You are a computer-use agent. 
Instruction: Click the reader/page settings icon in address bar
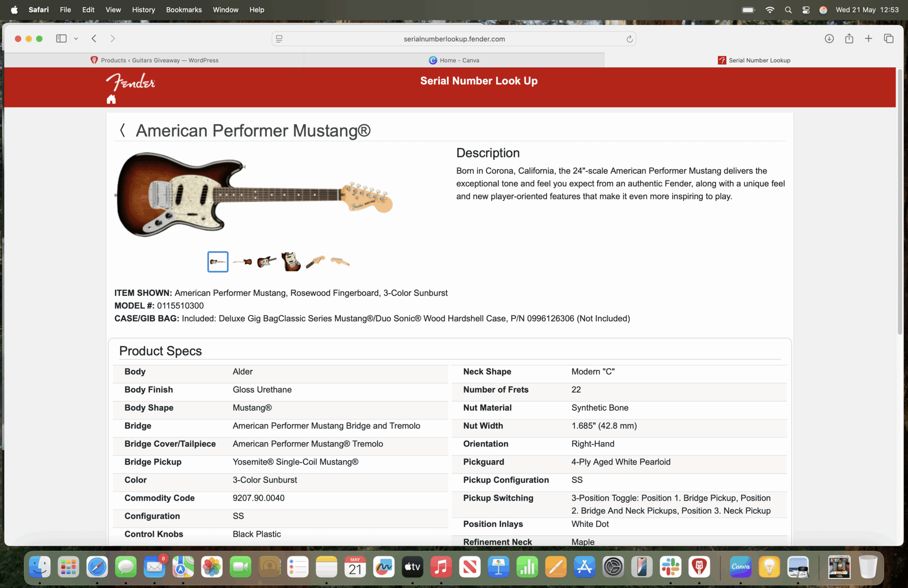click(279, 39)
